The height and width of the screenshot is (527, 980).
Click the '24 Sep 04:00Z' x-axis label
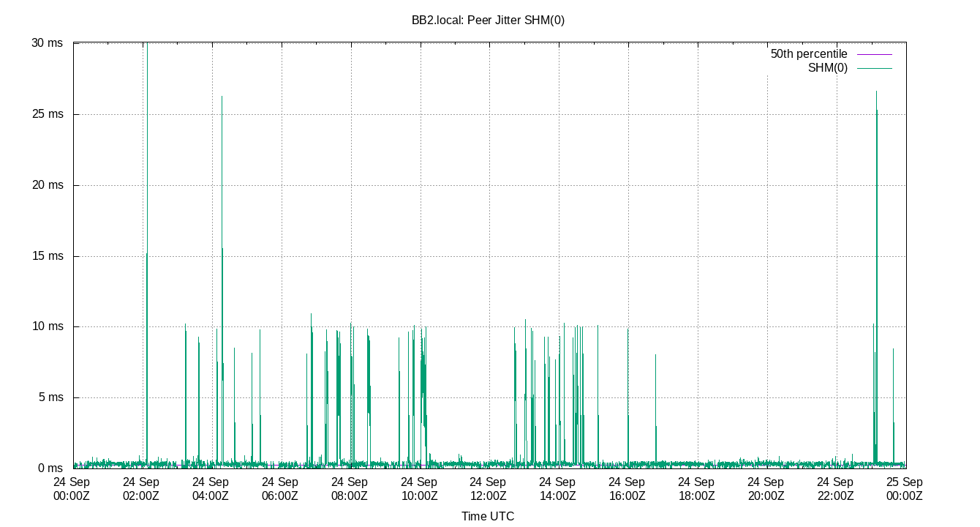pos(211,489)
